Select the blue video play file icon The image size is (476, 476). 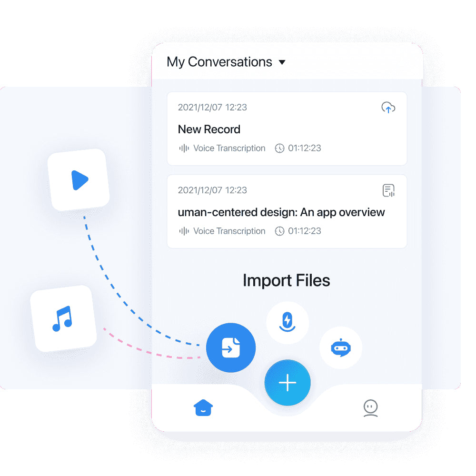pos(79,179)
